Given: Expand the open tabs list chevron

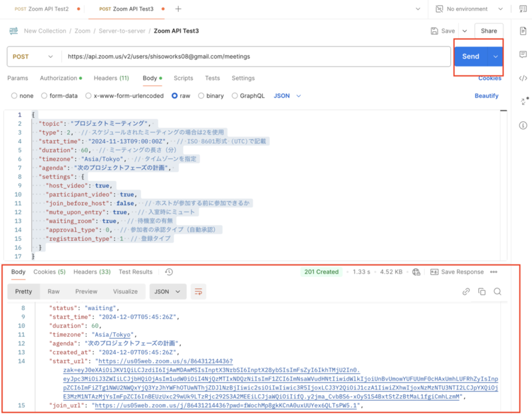Looking at the screenshot, I should [418, 9].
